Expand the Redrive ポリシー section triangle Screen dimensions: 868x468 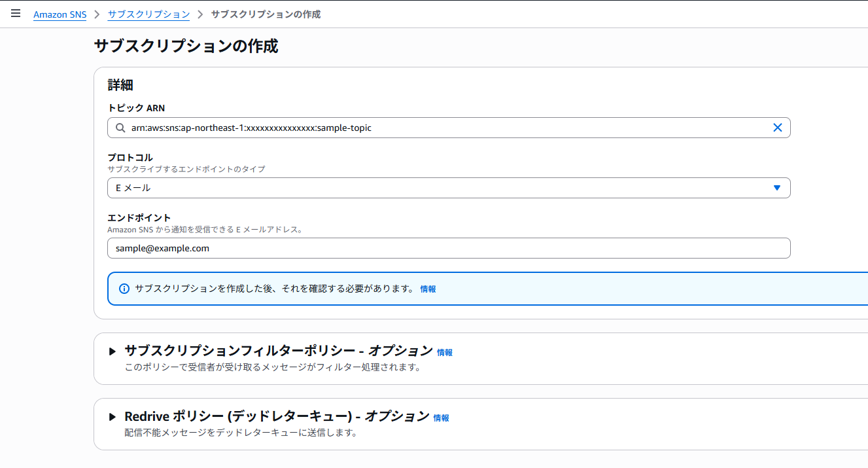(112, 417)
